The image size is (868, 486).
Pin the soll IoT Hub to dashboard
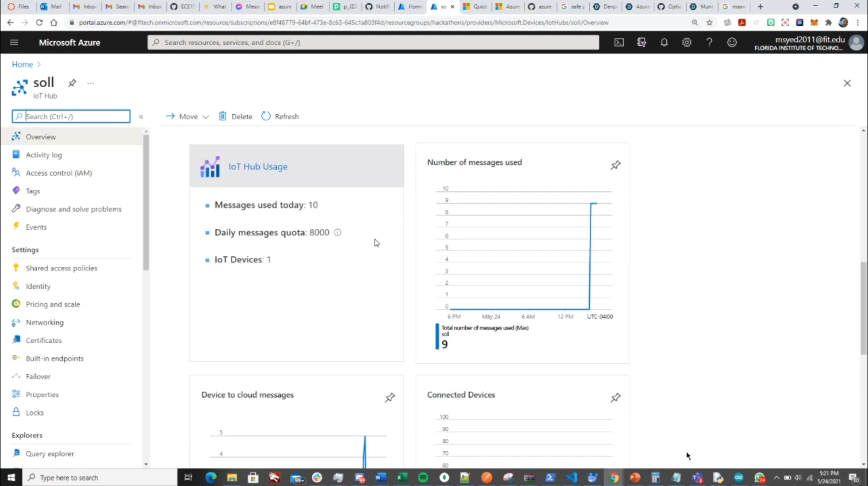click(x=72, y=83)
